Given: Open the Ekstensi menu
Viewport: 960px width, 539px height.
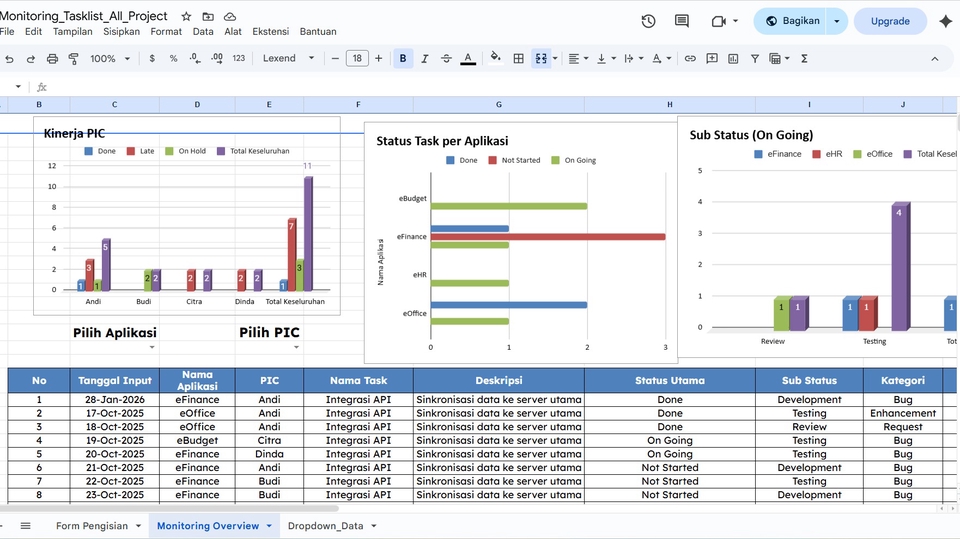Looking at the screenshot, I should 271,31.
